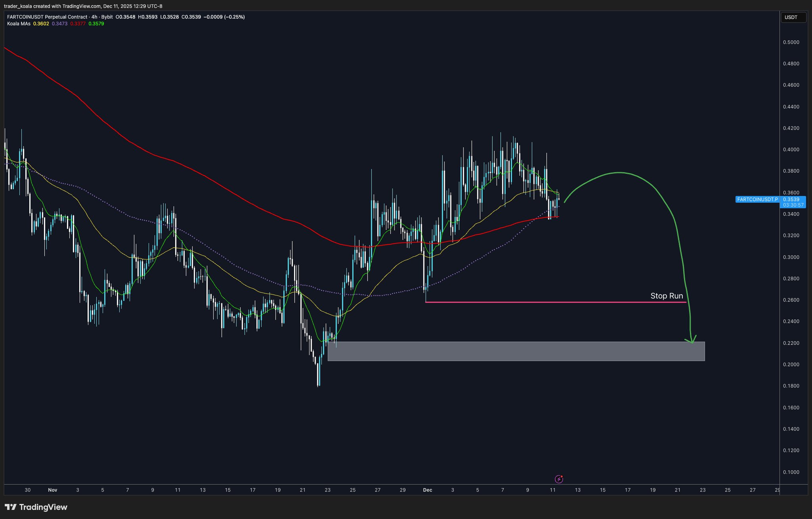The image size is (812, 519).
Task: Select the gray demand zone rectangle
Action: 515,351
